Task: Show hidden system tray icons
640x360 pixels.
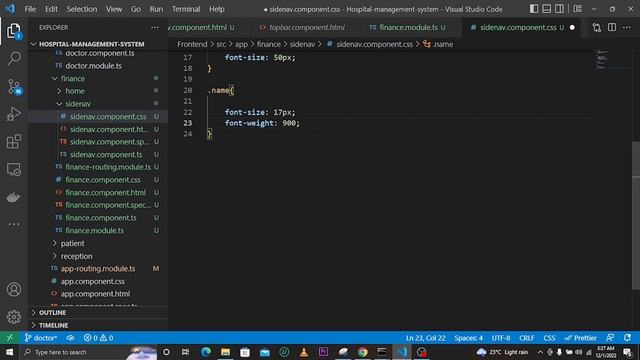Action: 540,352
